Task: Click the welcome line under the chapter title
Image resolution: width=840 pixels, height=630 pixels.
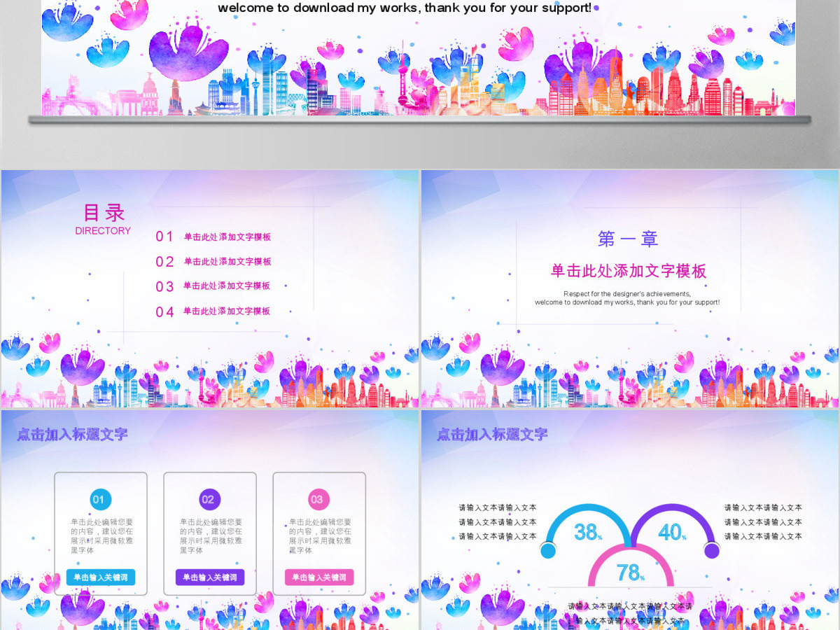Action: pyautogui.click(x=627, y=302)
